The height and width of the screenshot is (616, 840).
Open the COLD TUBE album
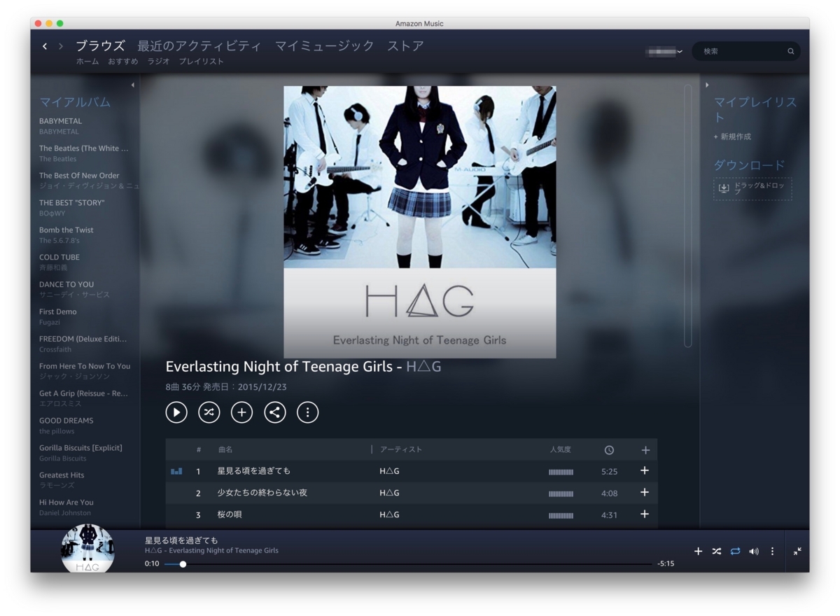click(59, 258)
